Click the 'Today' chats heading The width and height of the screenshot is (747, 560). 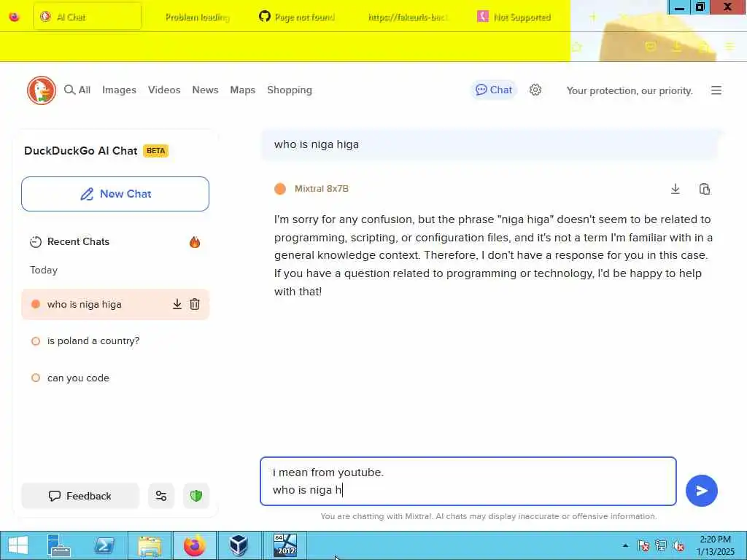point(44,270)
